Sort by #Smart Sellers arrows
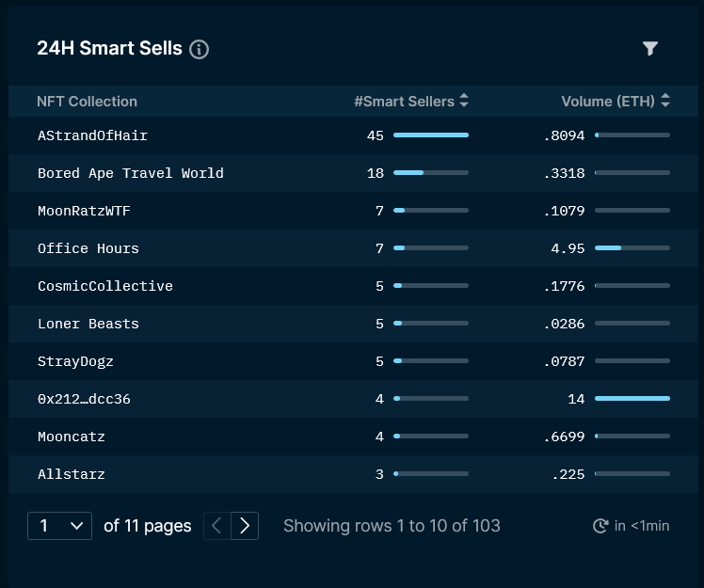This screenshot has width=704, height=588. pyautogui.click(x=464, y=101)
